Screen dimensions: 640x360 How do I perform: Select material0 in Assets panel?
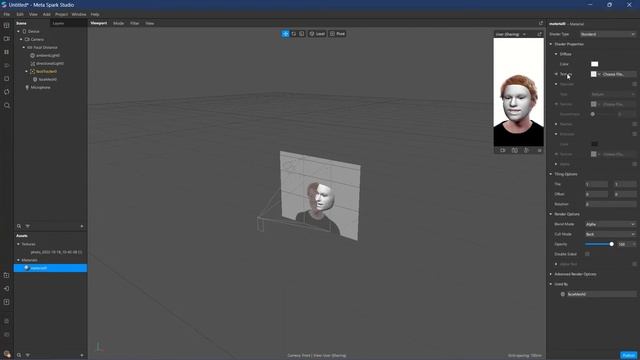(50, 268)
